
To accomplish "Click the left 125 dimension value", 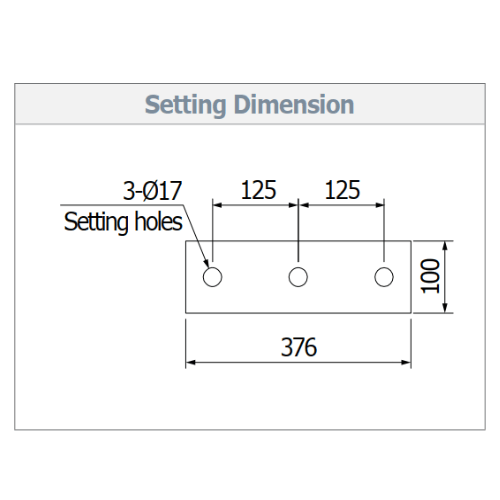I will coord(258,190).
